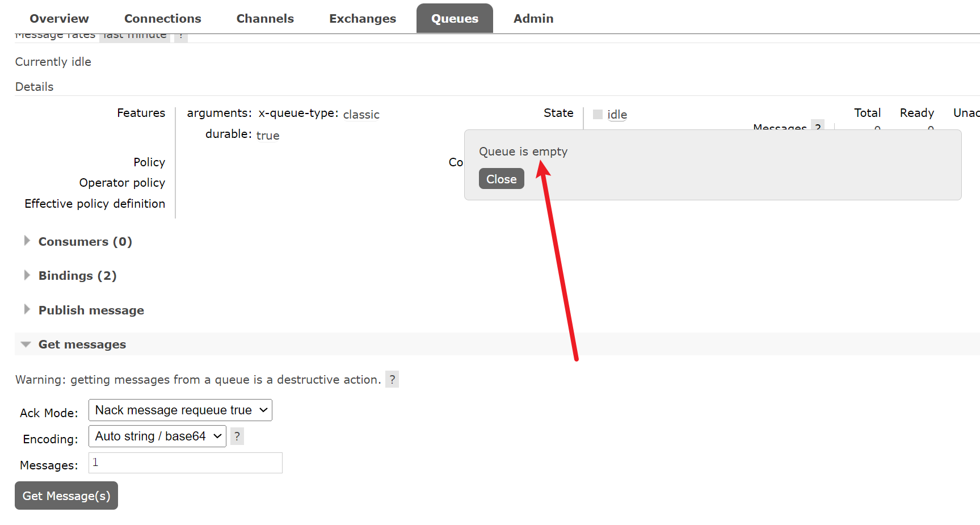Open the Encoding dropdown
The image size is (980, 525).
pos(157,436)
